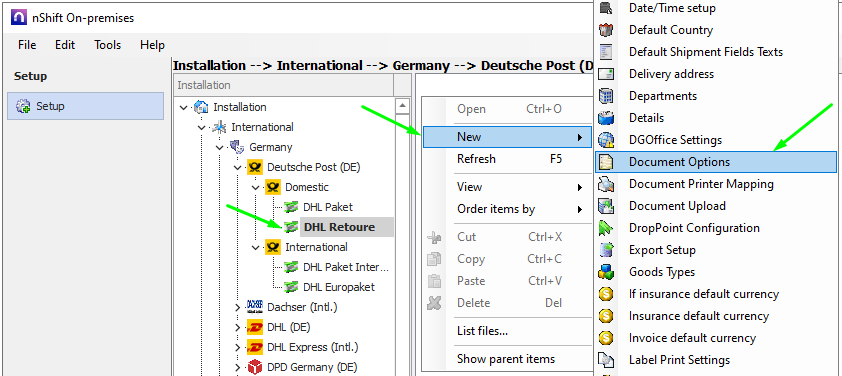Click the DHL Retoure product icon
The width and height of the screenshot is (842, 376).
coord(291,227)
